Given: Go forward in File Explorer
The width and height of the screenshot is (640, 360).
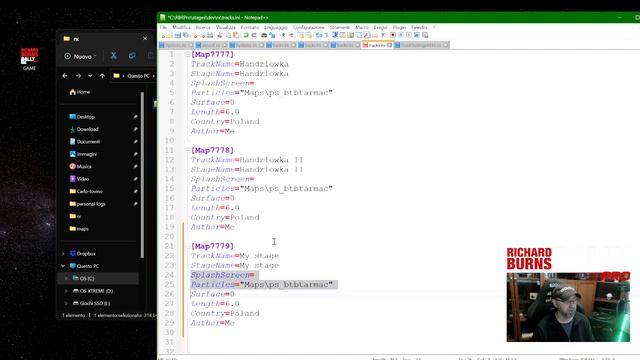Looking at the screenshot, I should (78, 76).
